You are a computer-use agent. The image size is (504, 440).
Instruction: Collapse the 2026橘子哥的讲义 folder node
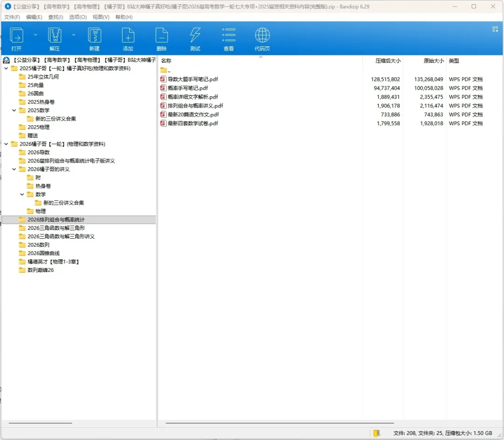(x=14, y=169)
